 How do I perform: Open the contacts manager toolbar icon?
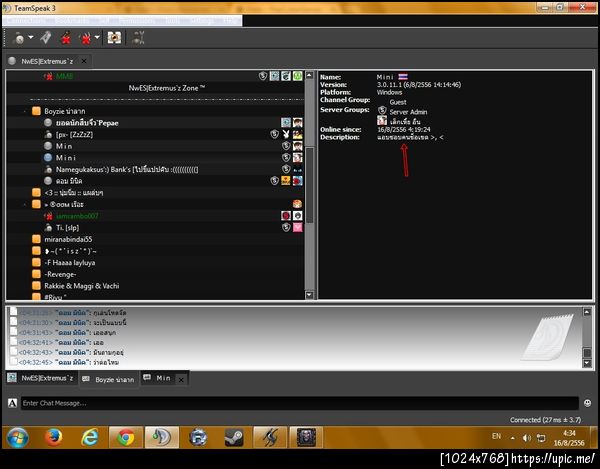tap(114, 37)
